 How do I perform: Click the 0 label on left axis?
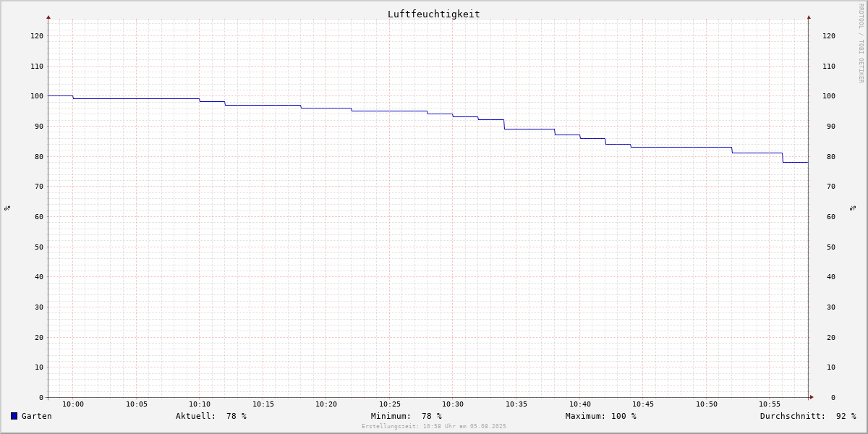(41, 397)
